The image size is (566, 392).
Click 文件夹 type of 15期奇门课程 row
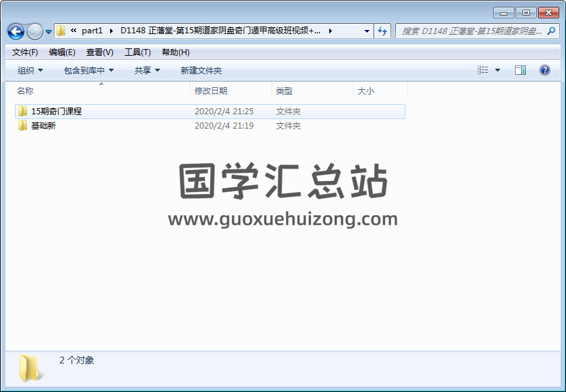coord(288,111)
